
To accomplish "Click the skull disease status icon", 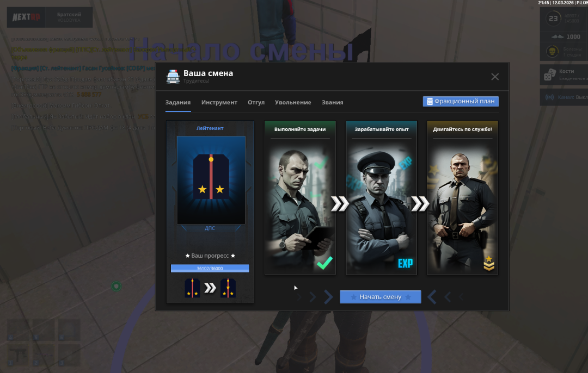I will click(x=552, y=52).
